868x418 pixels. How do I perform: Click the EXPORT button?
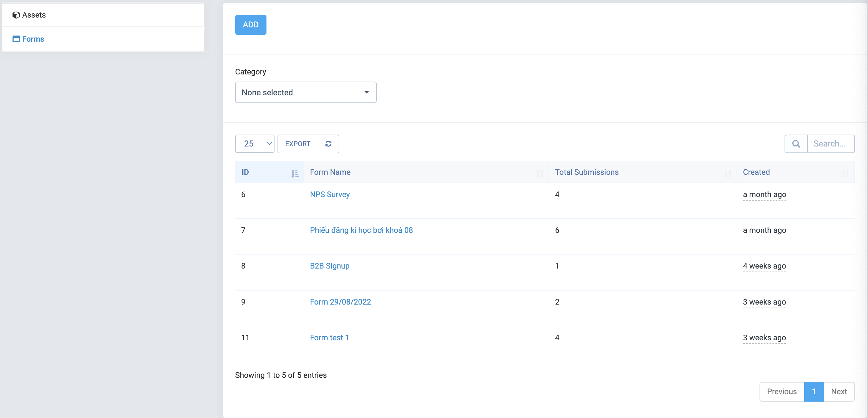pos(297,144)
